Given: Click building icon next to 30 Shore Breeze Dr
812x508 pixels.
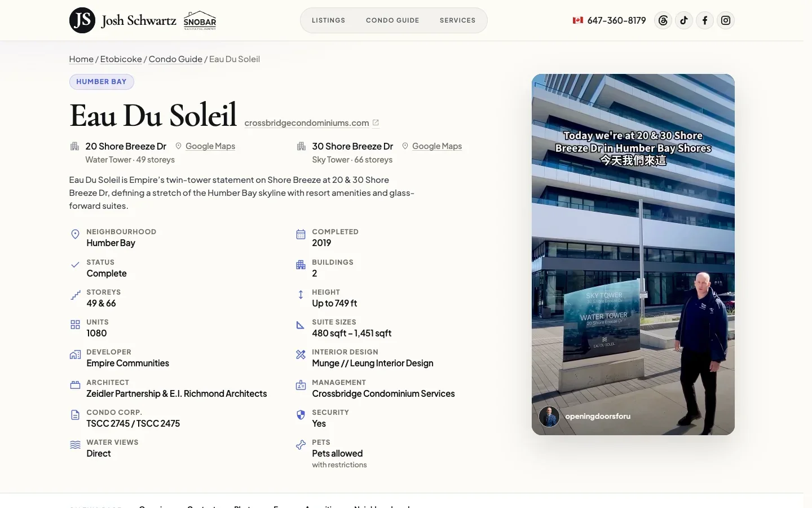Looking at the screenshot, I should coord(301,146).
